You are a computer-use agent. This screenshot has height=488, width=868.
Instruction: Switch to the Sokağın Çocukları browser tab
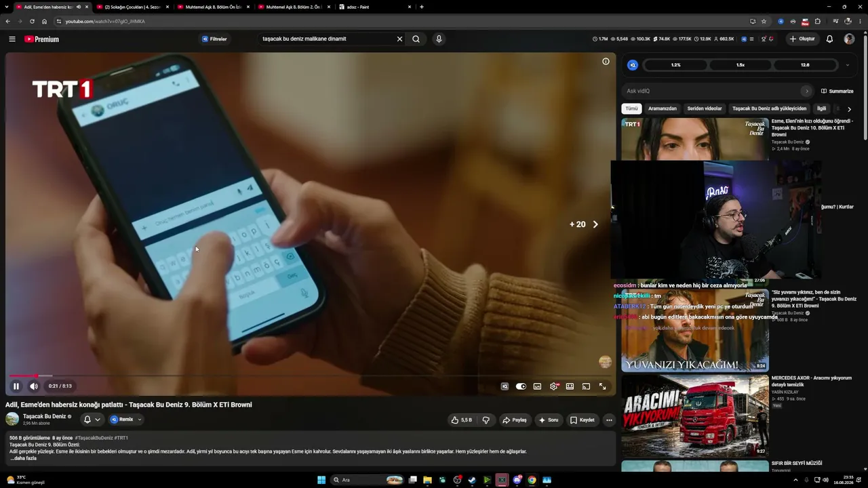click(x=132, y=7)
